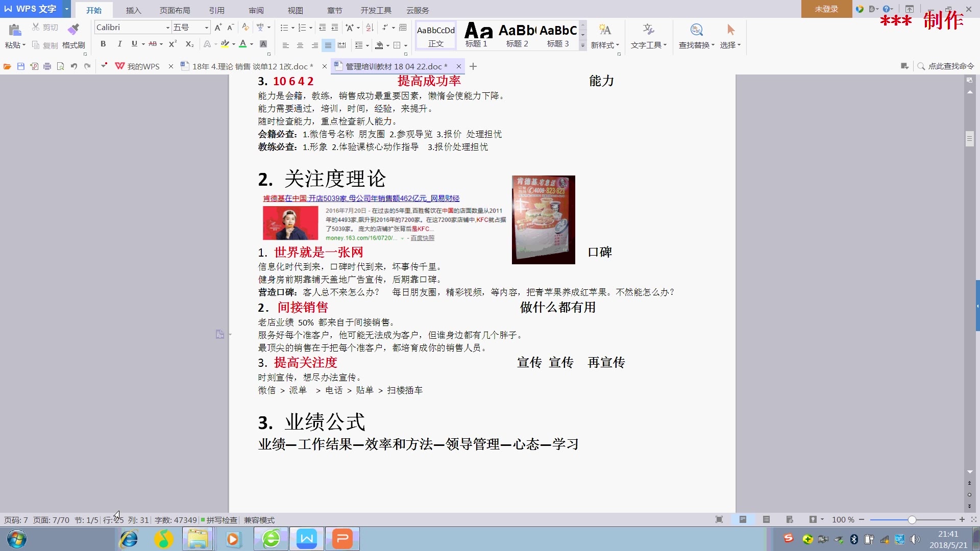Toggle Italic formatting

coord(119,44)
